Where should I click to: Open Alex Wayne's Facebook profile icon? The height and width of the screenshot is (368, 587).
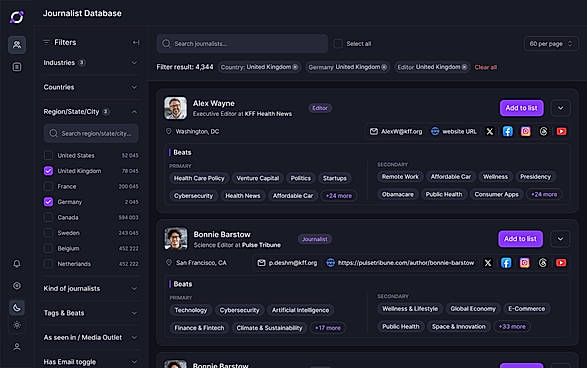tap(508, 131)
